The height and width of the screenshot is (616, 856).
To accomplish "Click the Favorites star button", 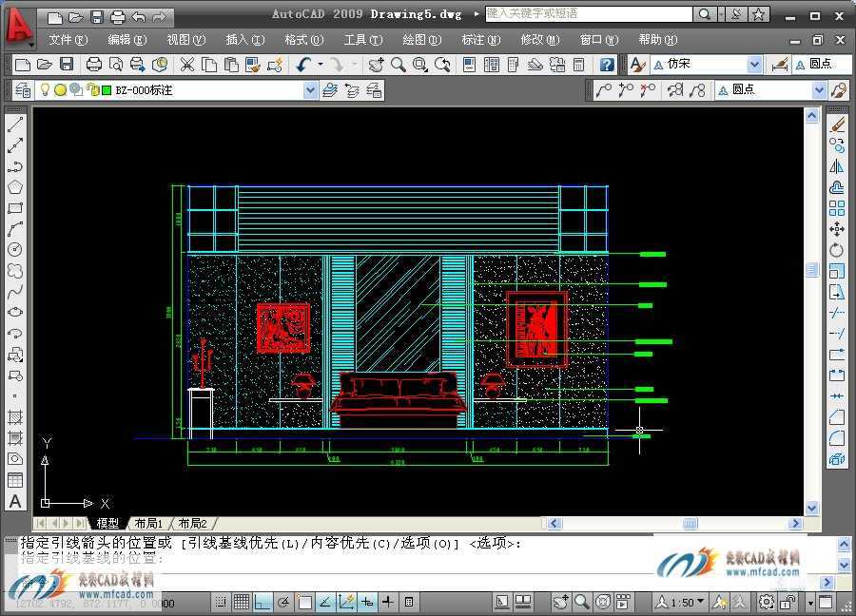I will coord(759,14).
